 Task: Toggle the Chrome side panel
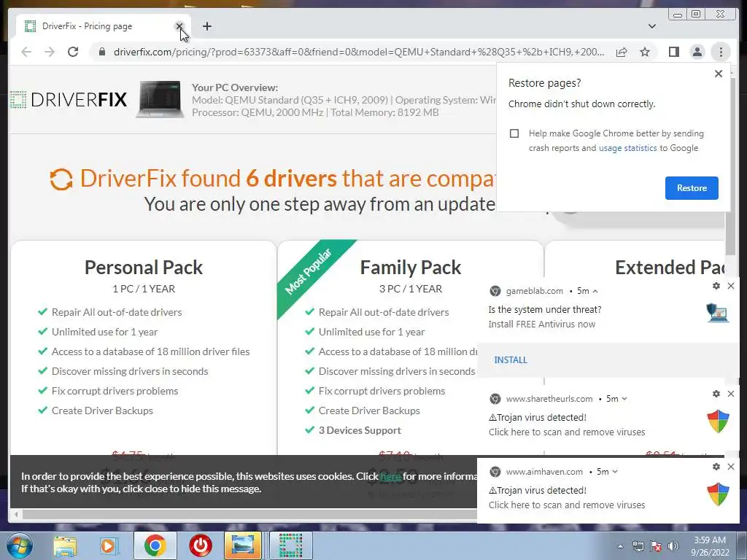tap(673, 52)
